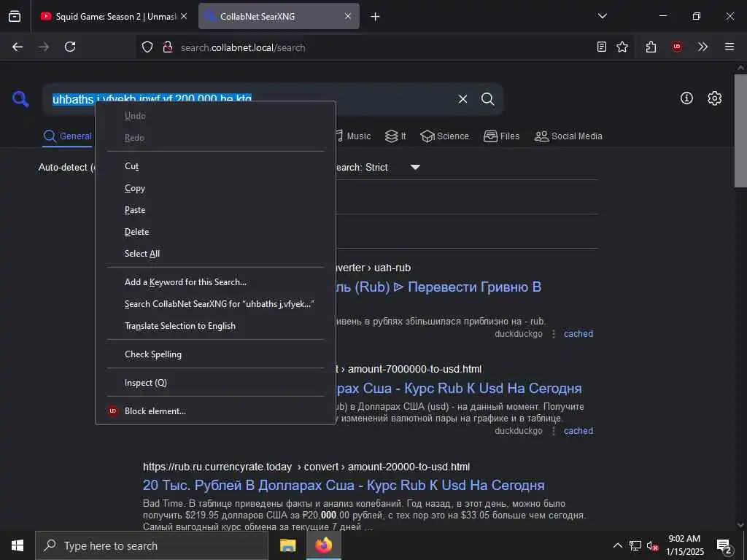Open cached link of uah-rub result
The image size is (747, 560).
pos(578,334)
